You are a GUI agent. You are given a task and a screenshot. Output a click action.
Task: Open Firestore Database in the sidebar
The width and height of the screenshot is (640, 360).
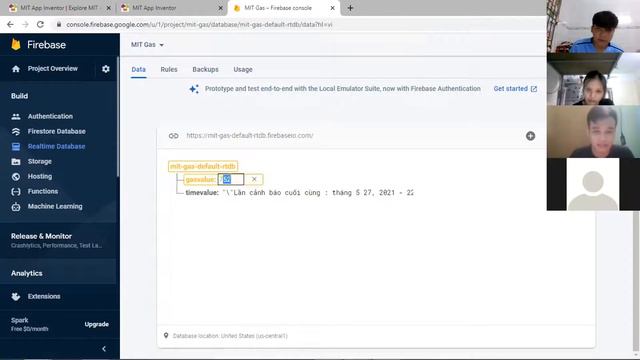[x=57, y=131]
